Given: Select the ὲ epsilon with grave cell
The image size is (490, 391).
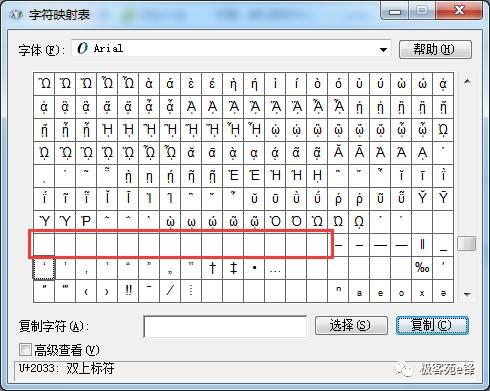Looking at the screenshot, I should [x=191, y=84].
